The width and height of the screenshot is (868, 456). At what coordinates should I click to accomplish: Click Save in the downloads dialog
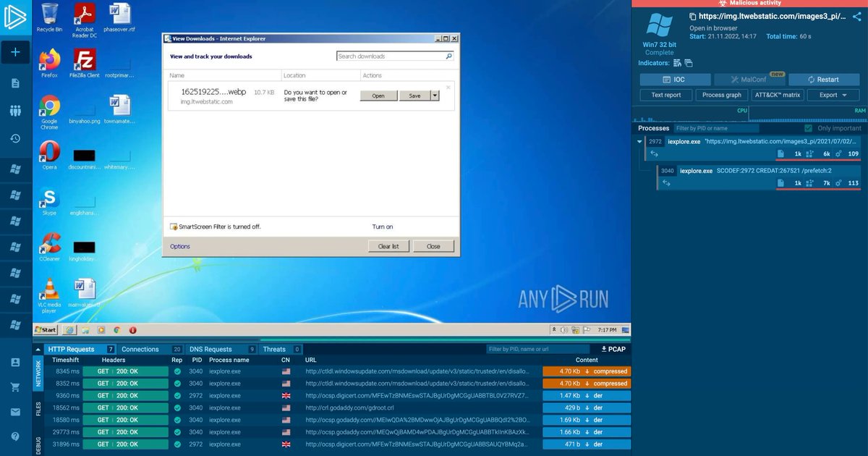tap(414, 96)
